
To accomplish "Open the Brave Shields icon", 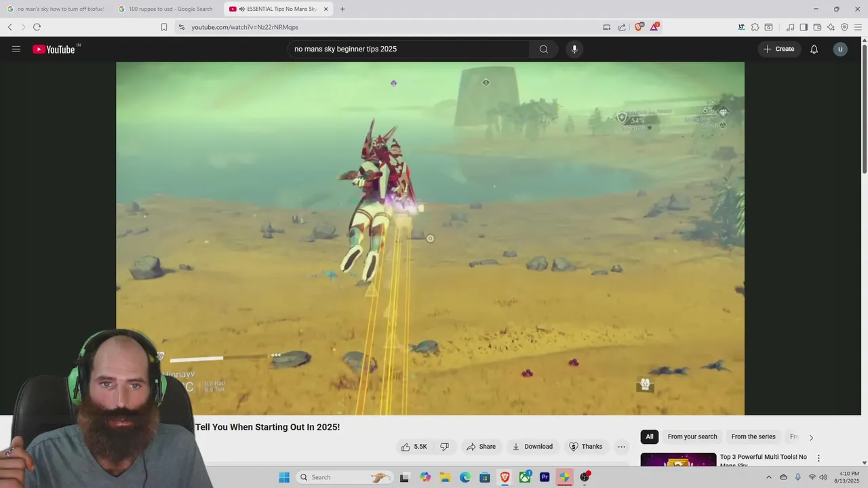I will tap(639, 27).
